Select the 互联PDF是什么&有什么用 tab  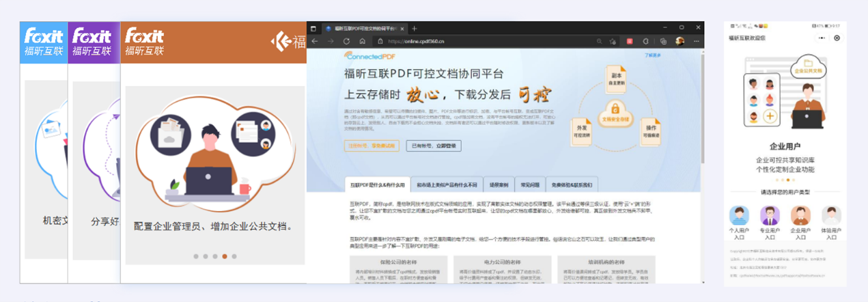click(378, 184)
